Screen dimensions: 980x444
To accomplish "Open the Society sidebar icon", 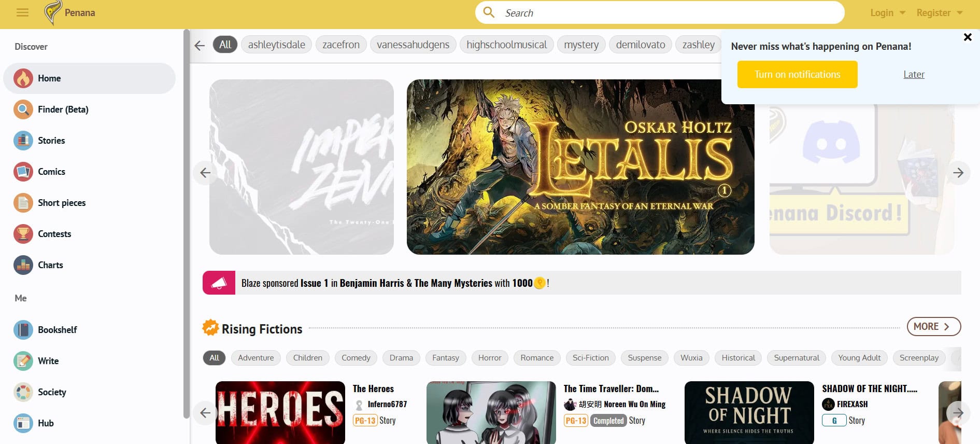I will 23,392.
